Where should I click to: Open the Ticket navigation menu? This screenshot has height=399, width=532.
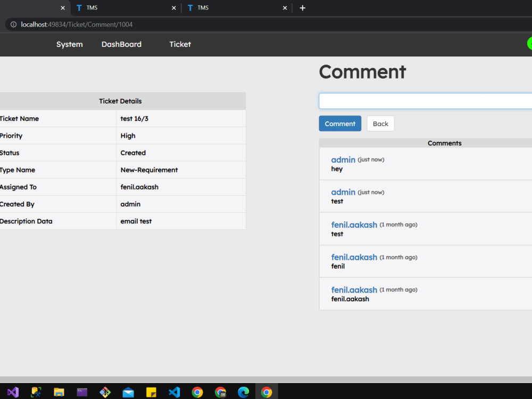pyautogui.click(x=180, y=45)
